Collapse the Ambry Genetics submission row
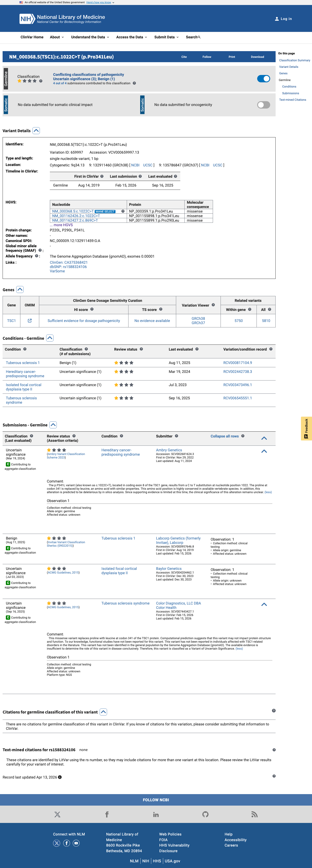This screenshot has width=312, height=868. point(264,451)
